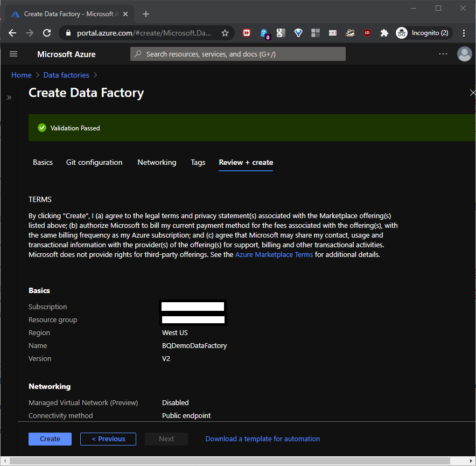Open the Extensions puzzle icon
The height and width of the screenshot is (466, 476).
384,33
